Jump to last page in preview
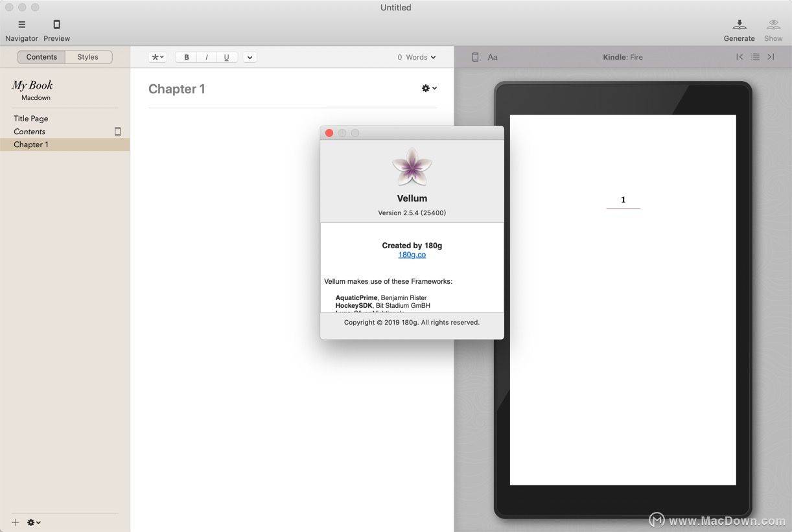The height and width of the screenshot is (532, 792). 771,57
